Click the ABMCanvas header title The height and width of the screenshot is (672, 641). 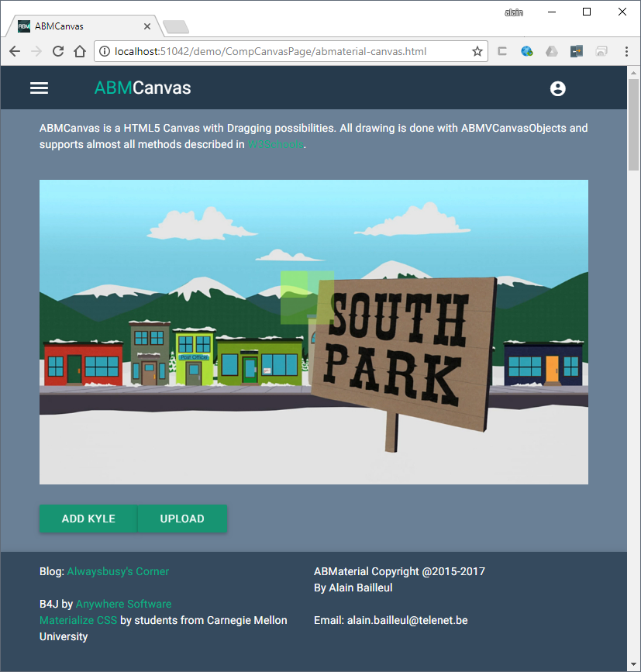click(x=143, y=88)
